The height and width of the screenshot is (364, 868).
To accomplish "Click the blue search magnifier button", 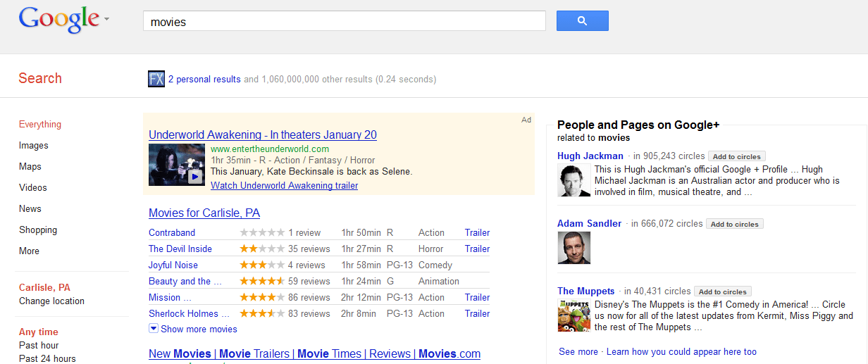I will click(x=582, y=21).
